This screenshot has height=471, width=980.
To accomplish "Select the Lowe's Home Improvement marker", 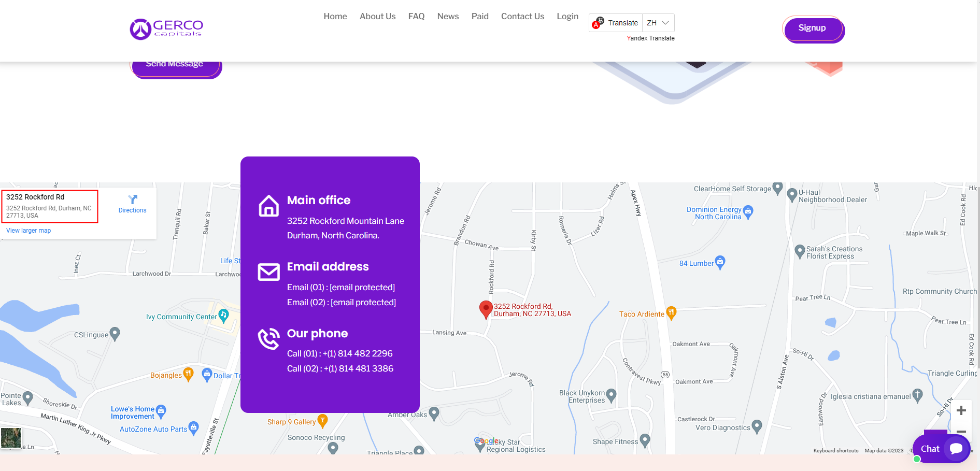I will [x=161, y=411].
